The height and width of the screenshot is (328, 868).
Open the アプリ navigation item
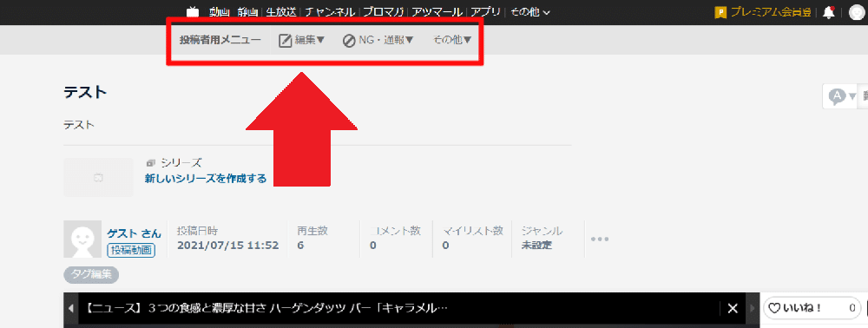click(485, 11)
